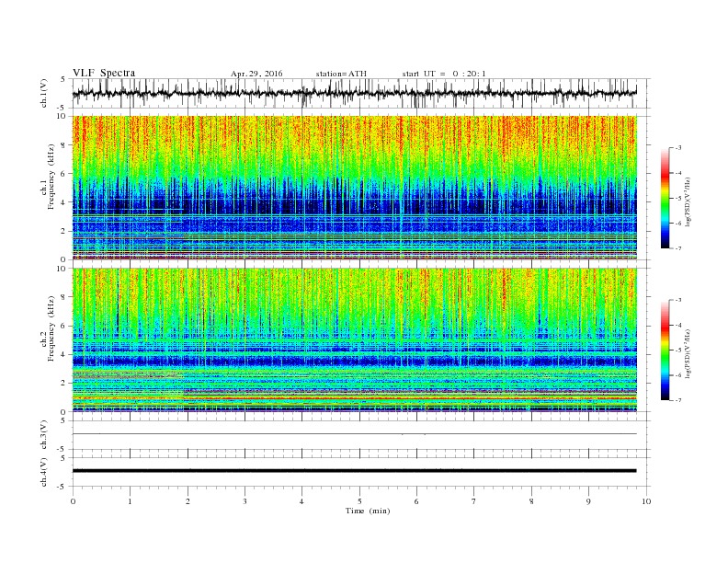Click the '2' kHz tick of ch.2 spectrogram
The width and height of the screenshot is (728, 563).
coord(63,384)
